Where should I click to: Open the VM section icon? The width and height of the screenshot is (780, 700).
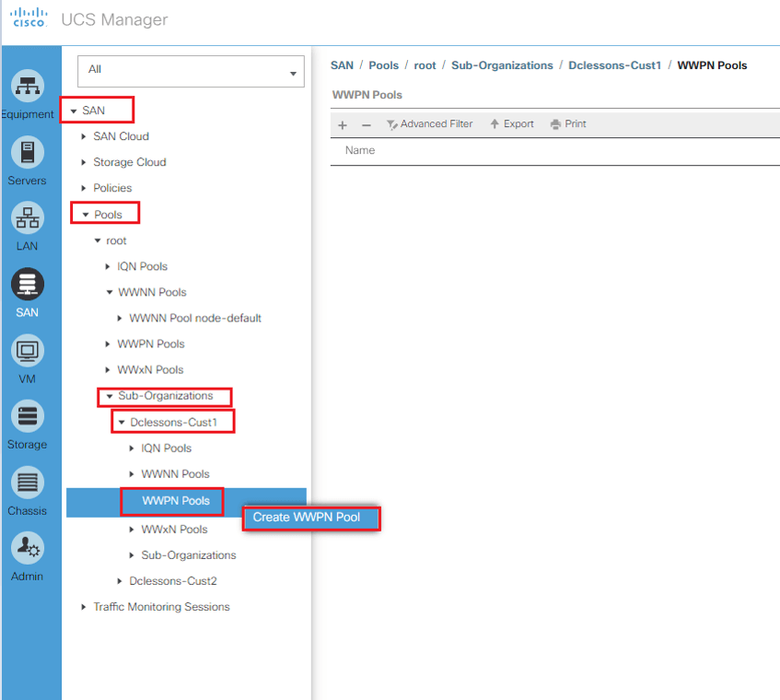pyautogui.click(x=28, y=351)
